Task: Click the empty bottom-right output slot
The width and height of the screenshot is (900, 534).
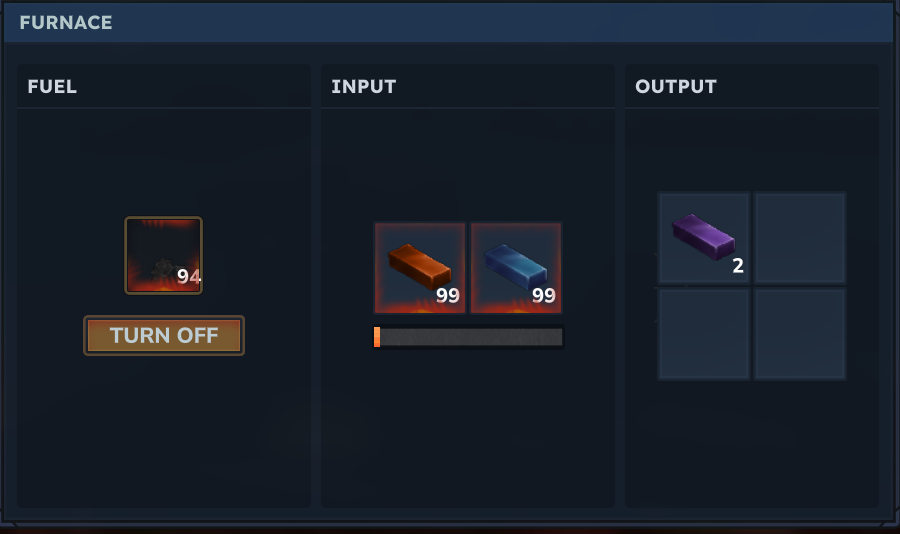Action: [800, 334]
